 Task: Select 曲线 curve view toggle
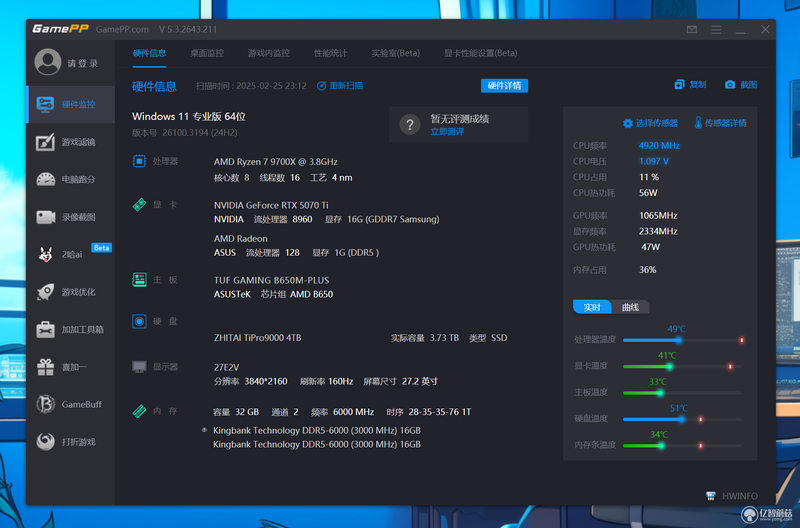tap(630, 307)
